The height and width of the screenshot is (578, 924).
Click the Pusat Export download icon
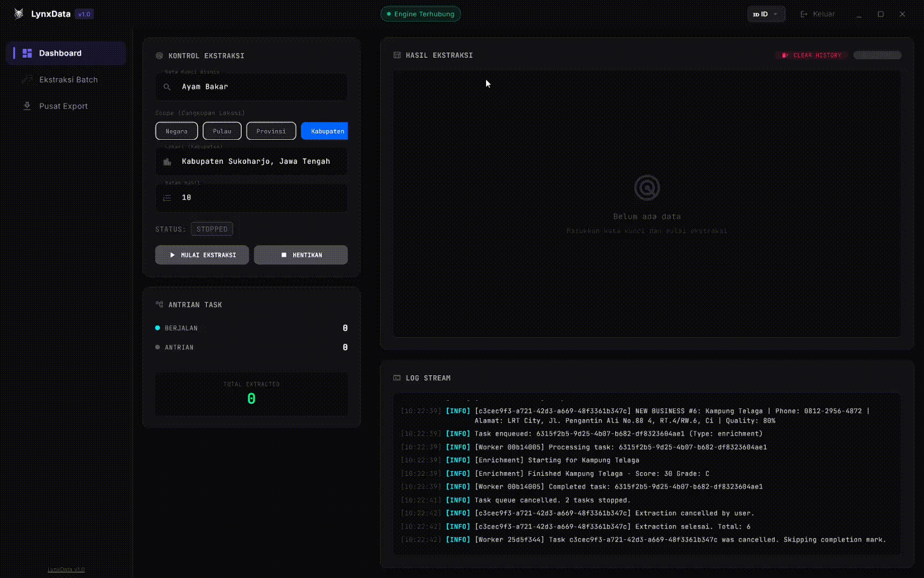coord(27,106)
